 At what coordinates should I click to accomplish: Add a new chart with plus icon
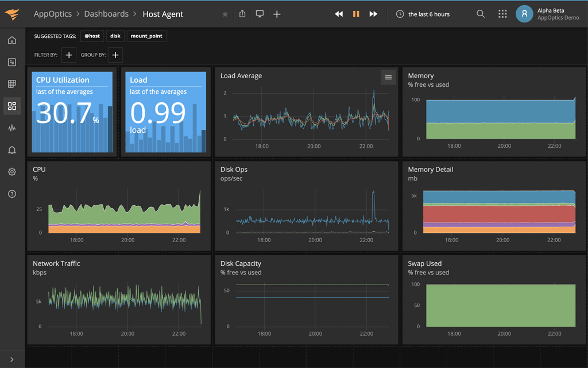tap(277, 14)
